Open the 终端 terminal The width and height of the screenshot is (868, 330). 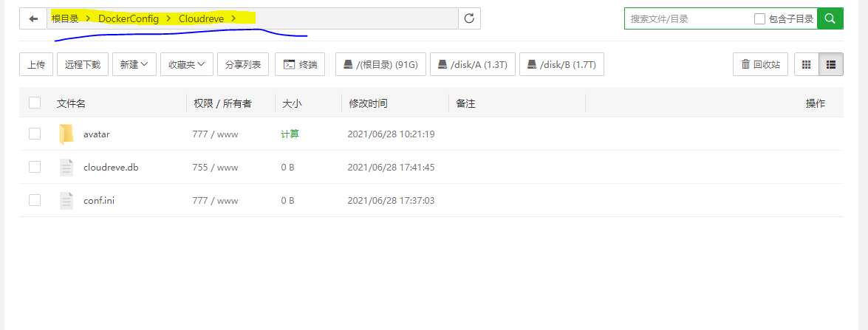tap(300, 64)
